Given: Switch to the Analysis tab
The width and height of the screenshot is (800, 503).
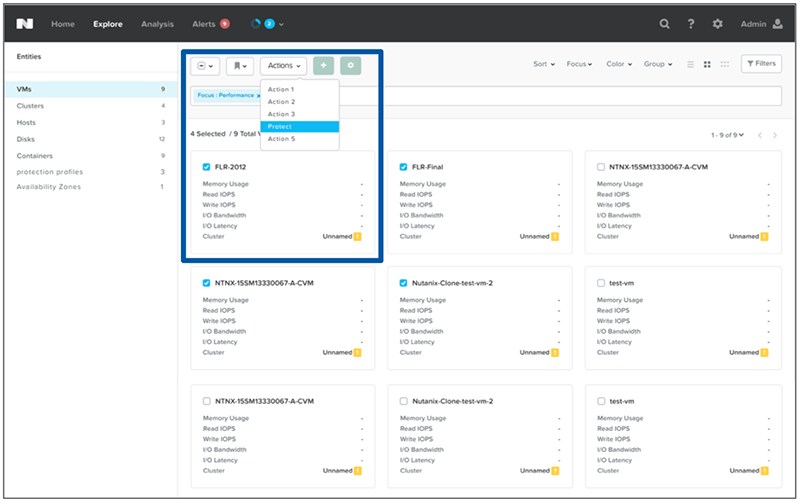Looking at the screenshot, I should coord(157,24).
